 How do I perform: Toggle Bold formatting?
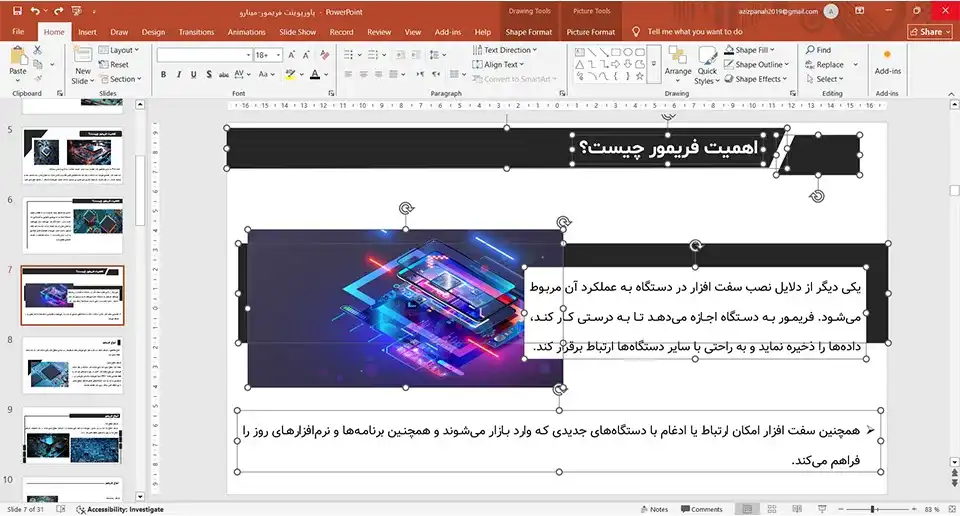163,74
